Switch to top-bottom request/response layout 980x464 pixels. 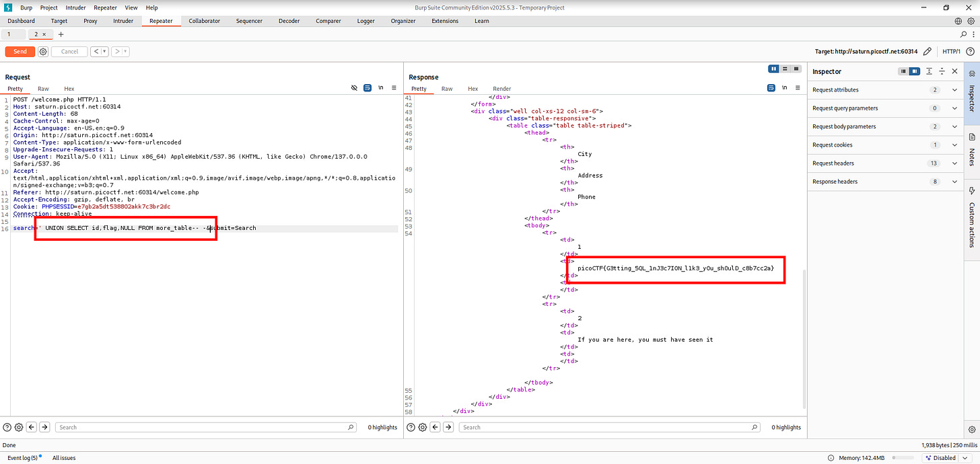785,69
